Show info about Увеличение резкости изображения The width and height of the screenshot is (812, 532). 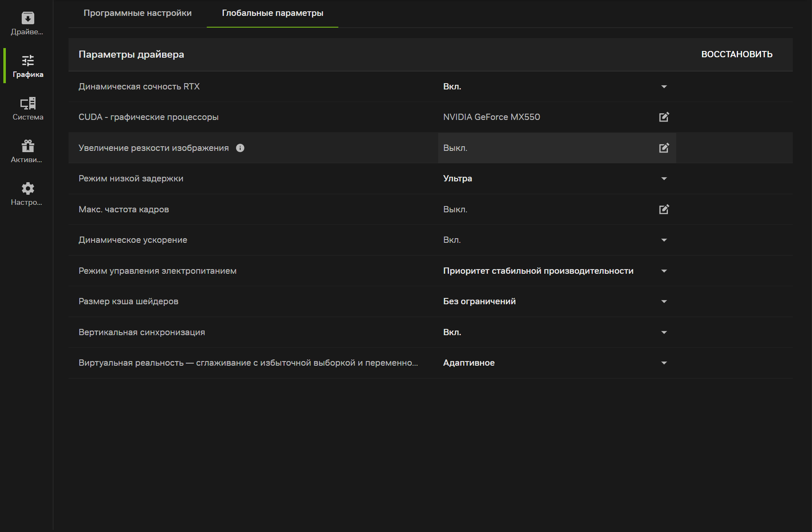point(240,148)
